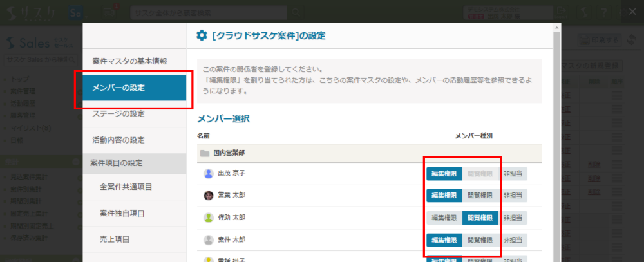Open 顧客管理 in the background sidebar
Screen dimensions: 644x262
[x=23, y=115]
